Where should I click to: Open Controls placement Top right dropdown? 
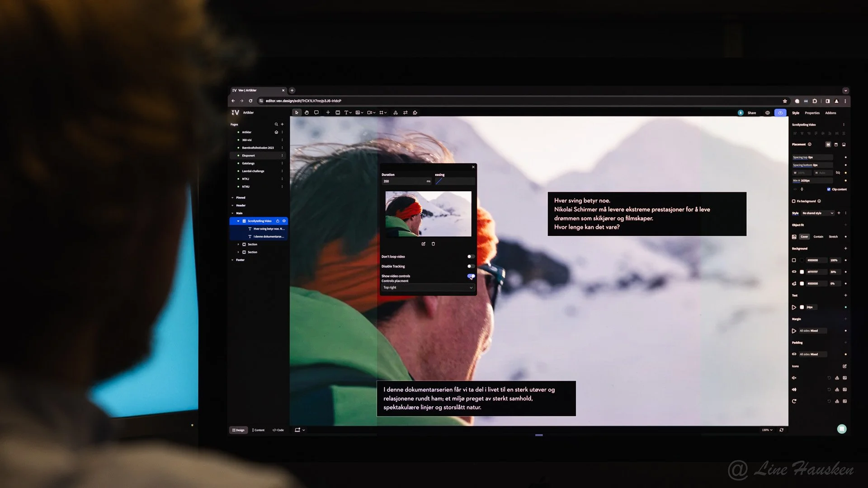tap(428, 287)
